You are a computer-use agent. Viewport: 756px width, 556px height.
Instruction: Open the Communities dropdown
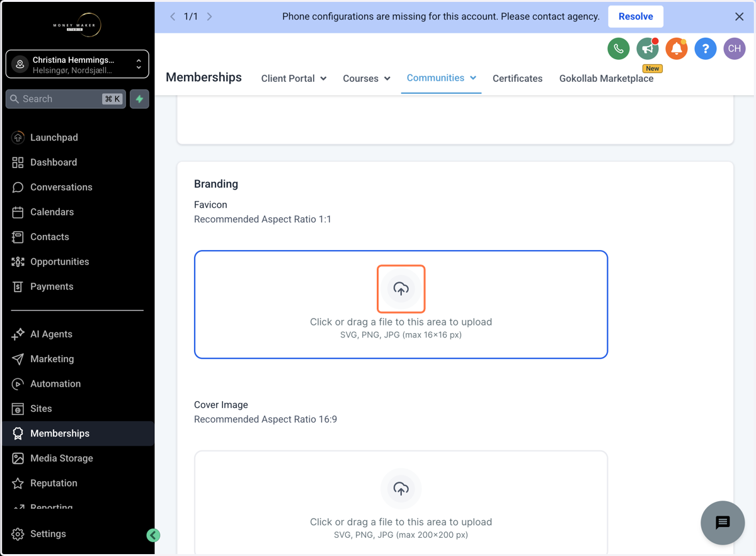[441, 77]
